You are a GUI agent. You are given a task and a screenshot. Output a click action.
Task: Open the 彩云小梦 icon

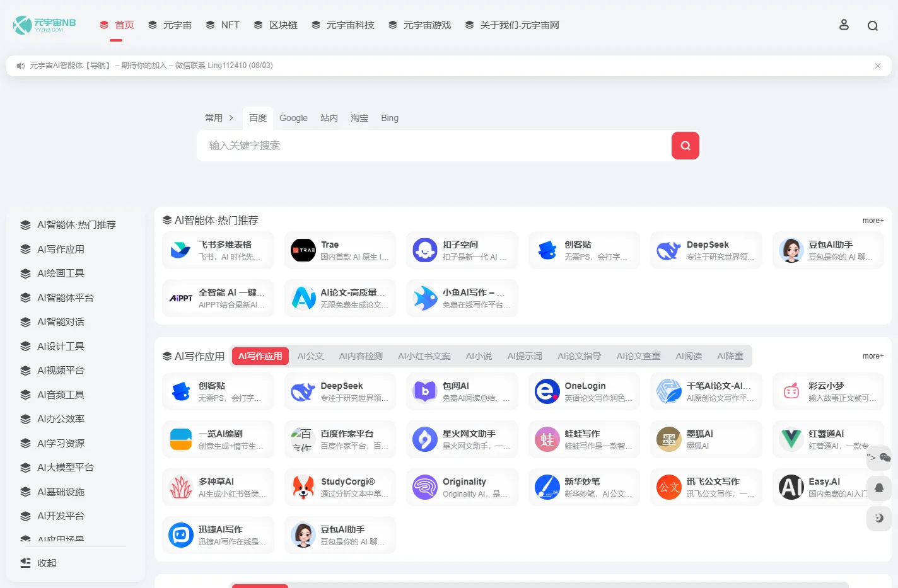(x=791, y=391)
